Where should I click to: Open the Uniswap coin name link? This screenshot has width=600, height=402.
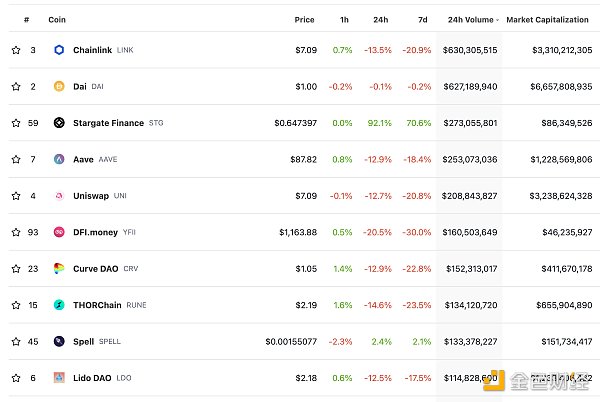click(91, 196)
